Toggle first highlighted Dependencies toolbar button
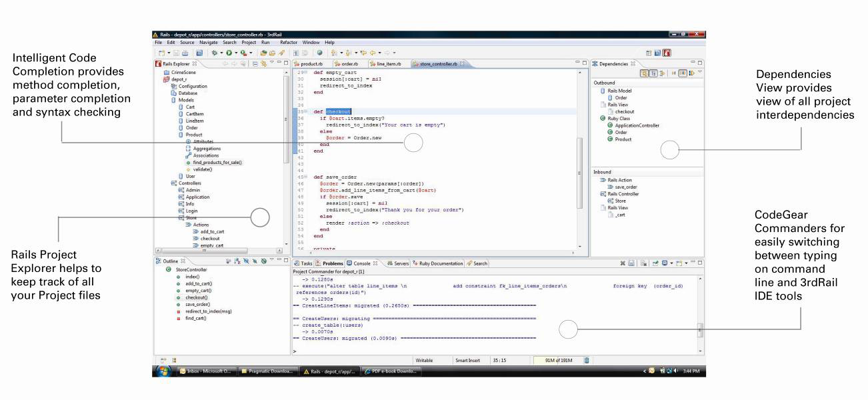The width and height of the screenshot is (868, 400). tap(644, 73)
